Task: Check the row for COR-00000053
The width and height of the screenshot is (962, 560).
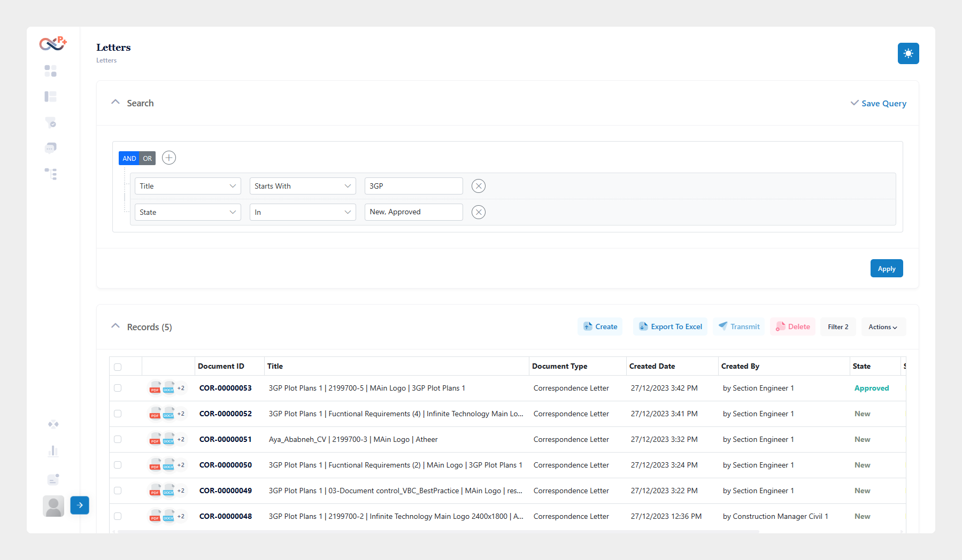Action: [118, 388]
